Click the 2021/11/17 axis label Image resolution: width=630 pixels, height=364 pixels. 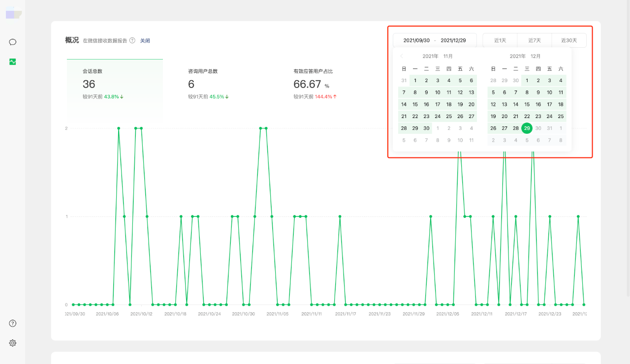pos(345,314)
